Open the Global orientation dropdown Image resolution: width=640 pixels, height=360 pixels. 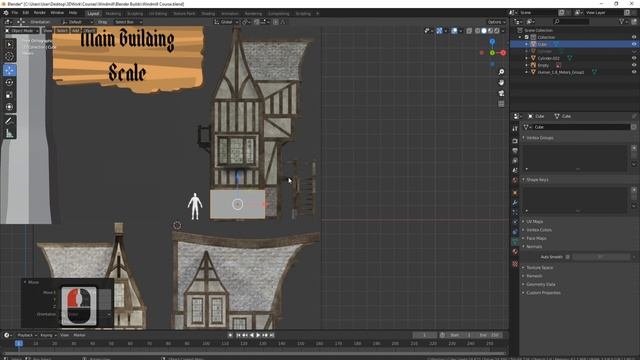(x=227, y=22)
